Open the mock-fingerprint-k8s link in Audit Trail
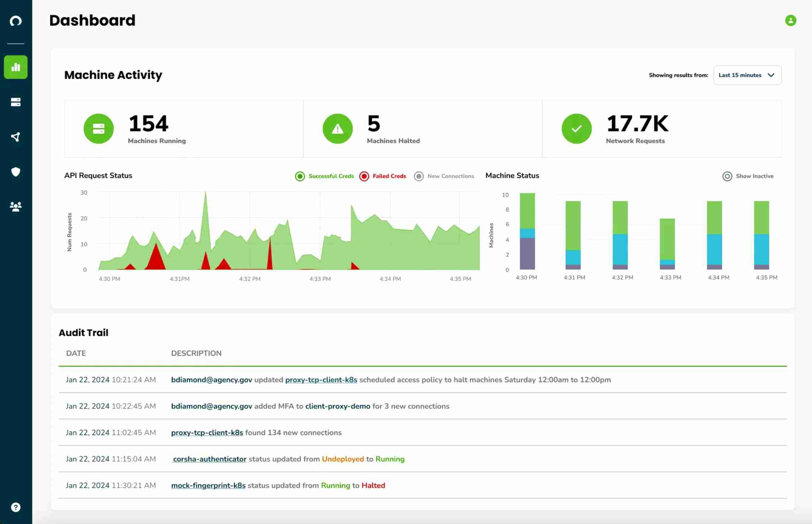The width and height of the screenshot is (812, 524). [208, 485]
